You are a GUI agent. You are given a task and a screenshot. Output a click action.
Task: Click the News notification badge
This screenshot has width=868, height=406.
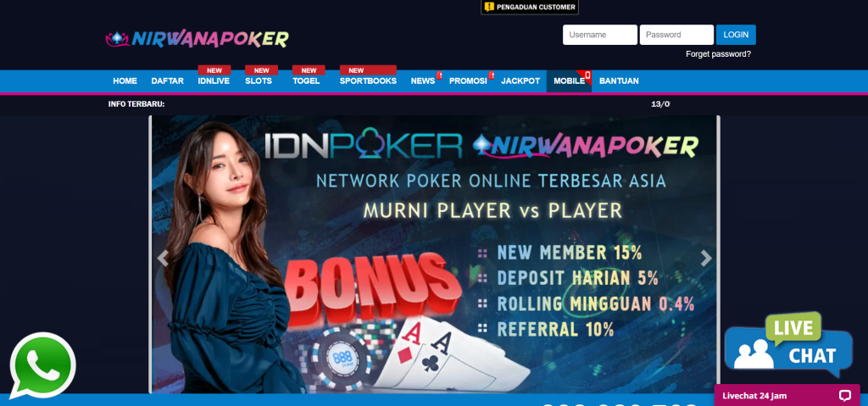[x=439, y=75]
